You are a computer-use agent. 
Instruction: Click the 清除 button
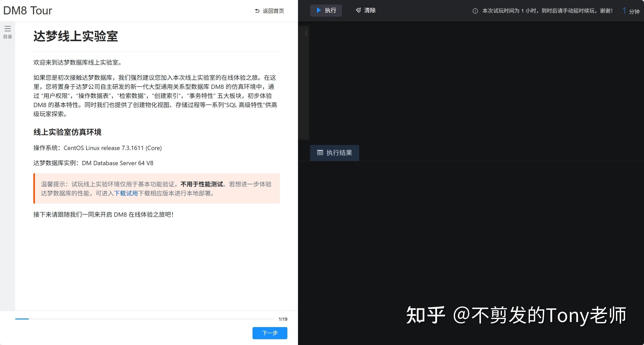[366, 10]
